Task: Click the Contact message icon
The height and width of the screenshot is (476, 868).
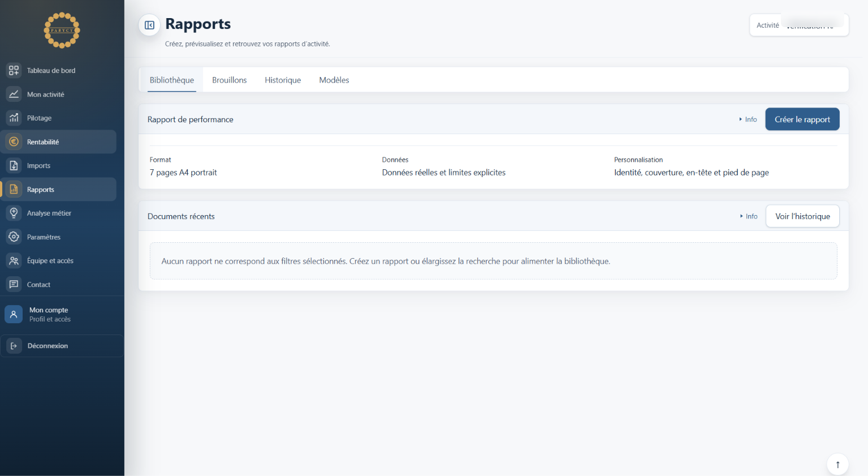Action: point(14,284)
